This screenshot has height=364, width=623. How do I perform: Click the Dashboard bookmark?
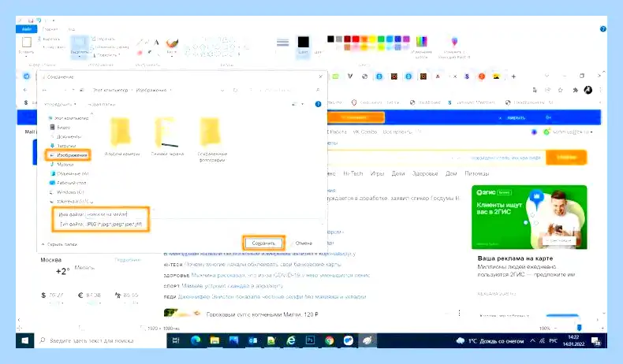point(426,102)
